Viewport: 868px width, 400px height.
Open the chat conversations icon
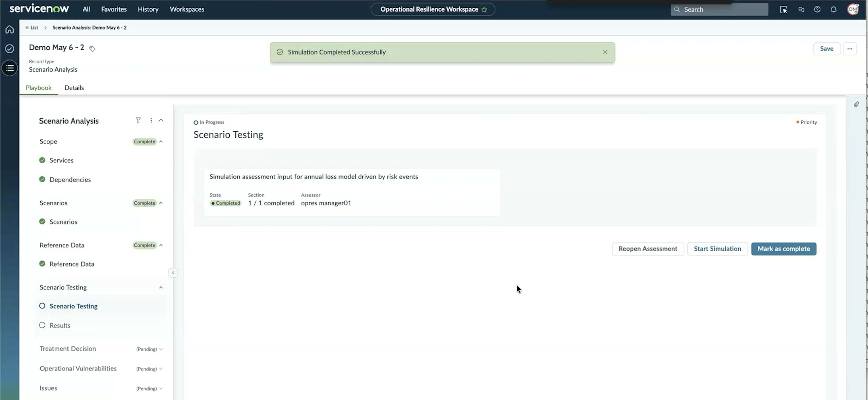(x=801, y=9)
